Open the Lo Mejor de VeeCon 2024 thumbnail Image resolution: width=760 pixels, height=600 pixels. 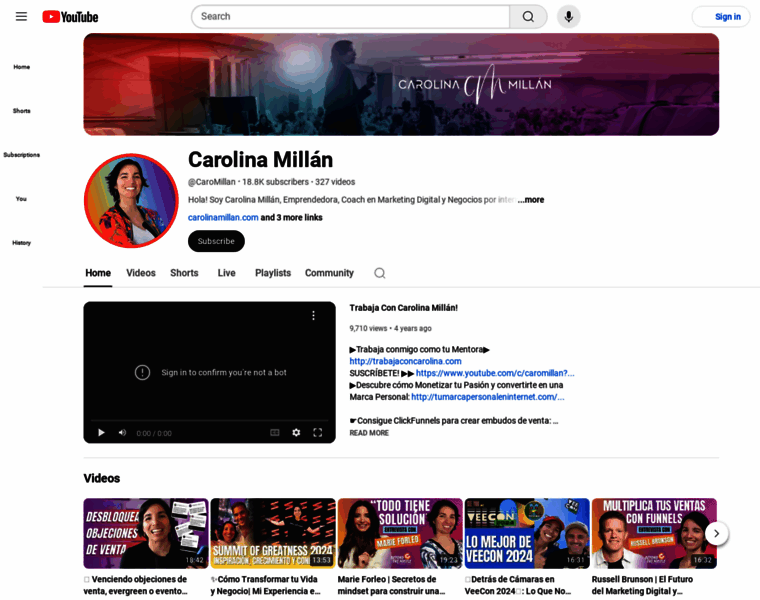click(x=527, y=533)
